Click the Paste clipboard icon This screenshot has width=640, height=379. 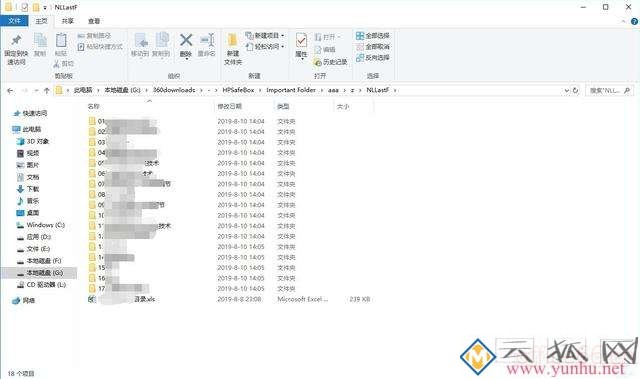coord(61,40)
